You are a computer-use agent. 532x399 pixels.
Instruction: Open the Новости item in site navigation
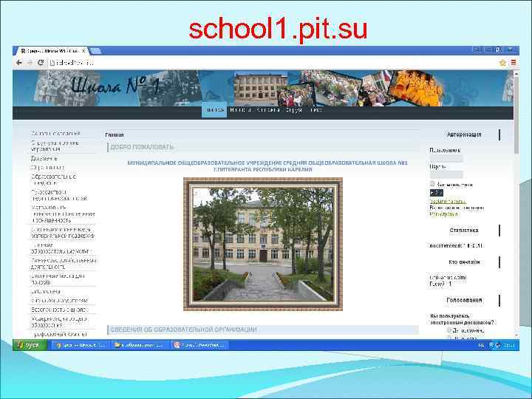click(240, 110)
